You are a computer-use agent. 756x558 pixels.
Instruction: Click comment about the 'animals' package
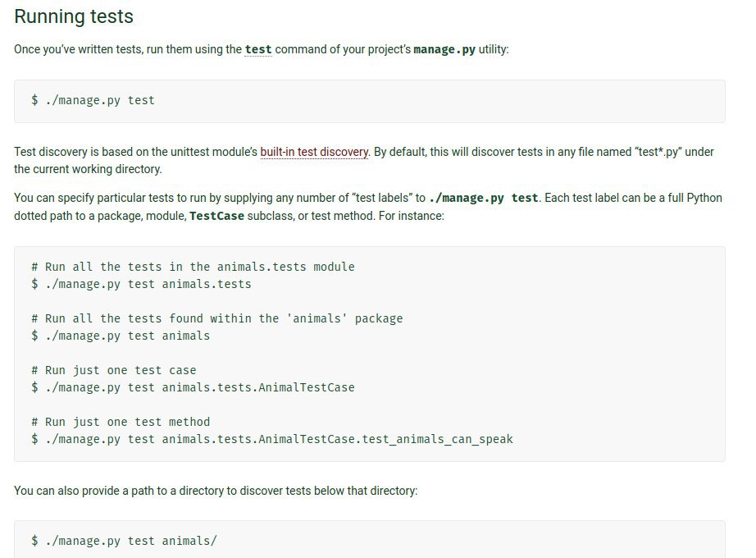(x=216, y=318)
